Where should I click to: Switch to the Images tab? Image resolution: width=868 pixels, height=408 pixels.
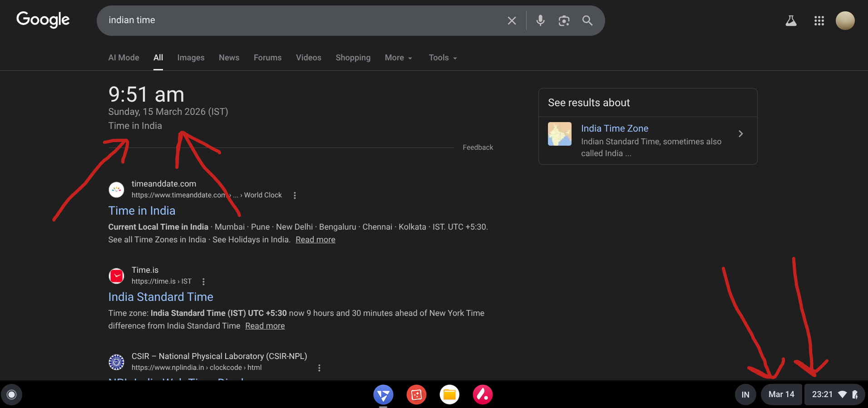point(191,58)
